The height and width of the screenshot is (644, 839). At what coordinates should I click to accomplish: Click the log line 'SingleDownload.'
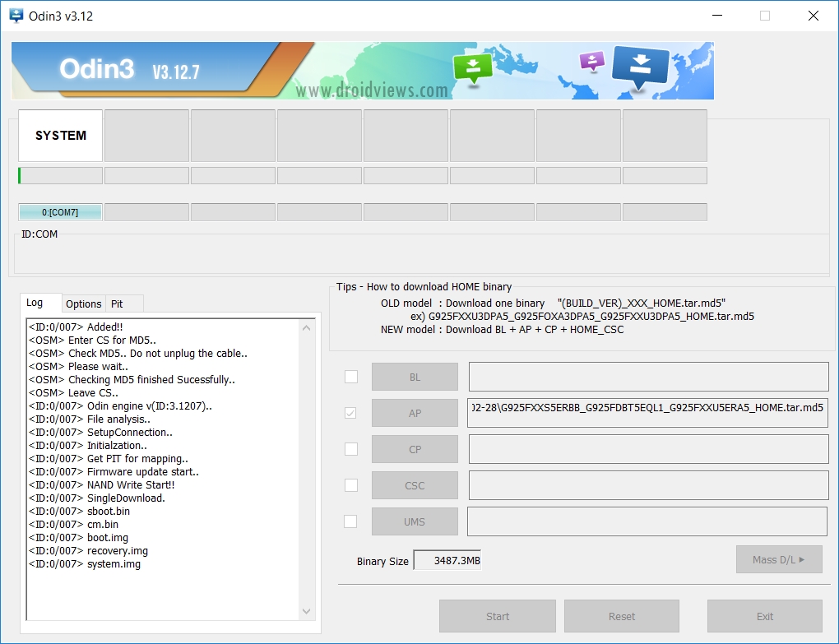point(97,498)
